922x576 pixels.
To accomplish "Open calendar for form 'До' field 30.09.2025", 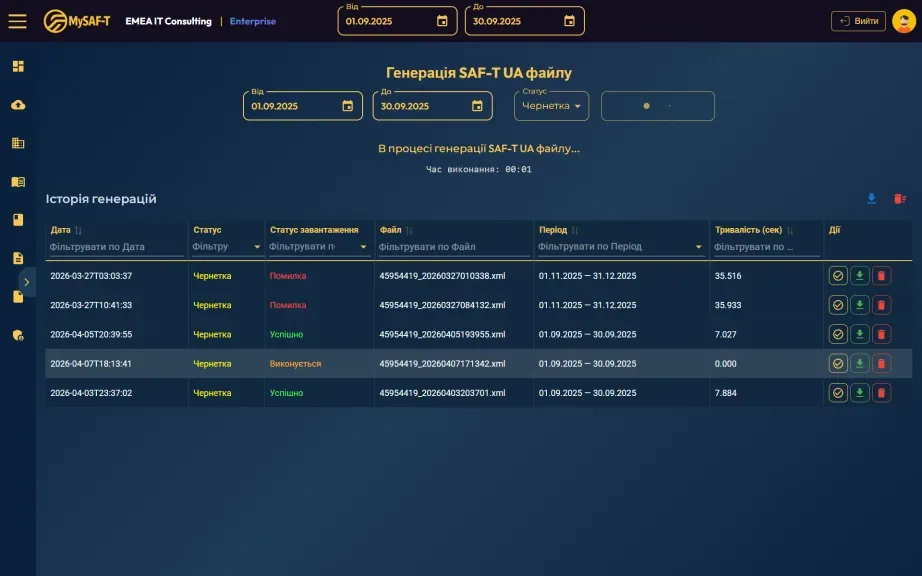I will 477,106.
